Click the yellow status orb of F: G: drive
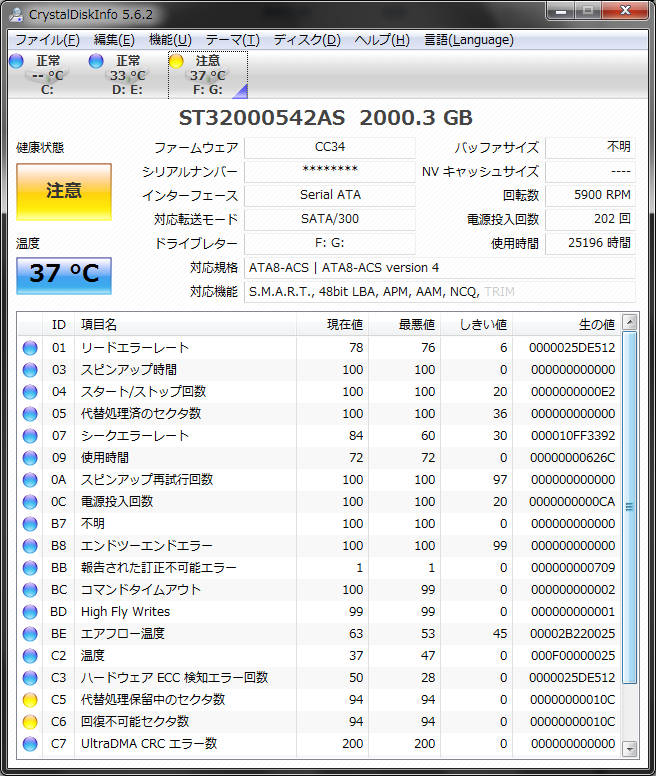656x776 pixels. [176, 61]
